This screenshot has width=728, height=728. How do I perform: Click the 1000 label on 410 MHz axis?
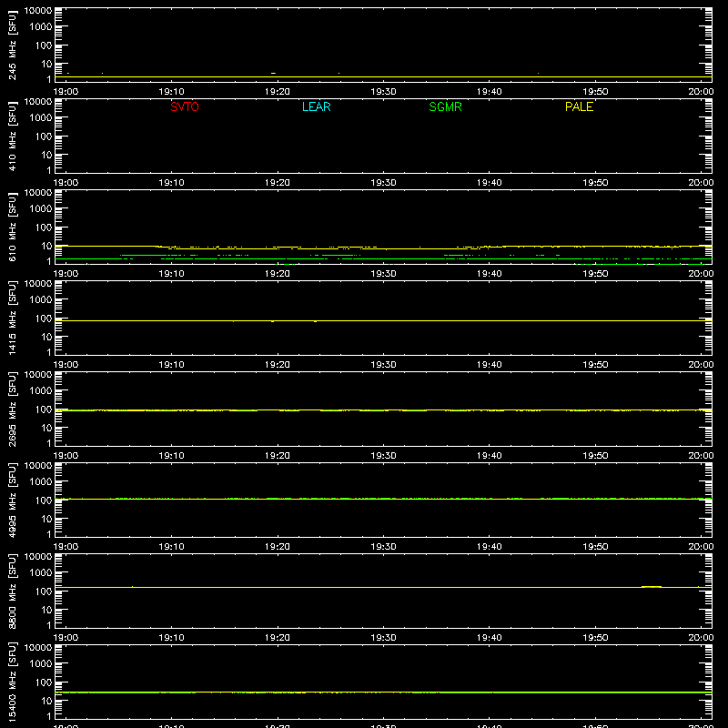(41, 118)
